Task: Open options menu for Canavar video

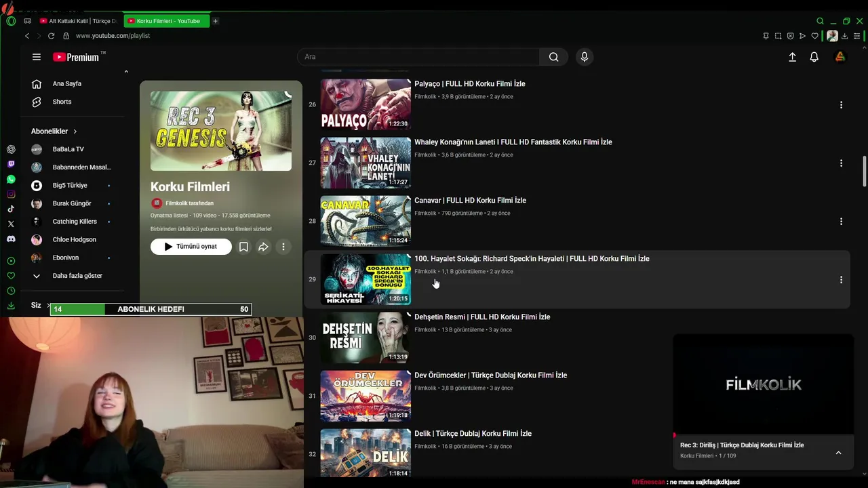Action: point(841,222)
